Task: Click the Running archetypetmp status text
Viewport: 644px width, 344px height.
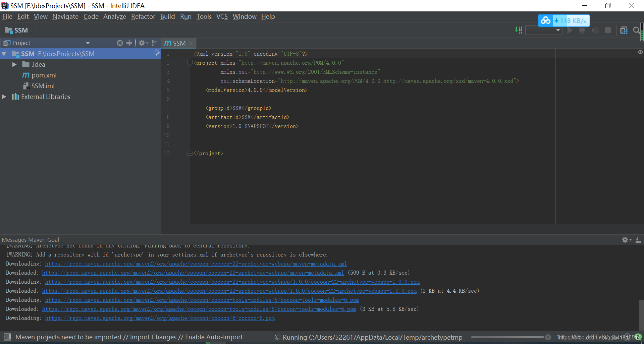Action: tap(372, 337)
